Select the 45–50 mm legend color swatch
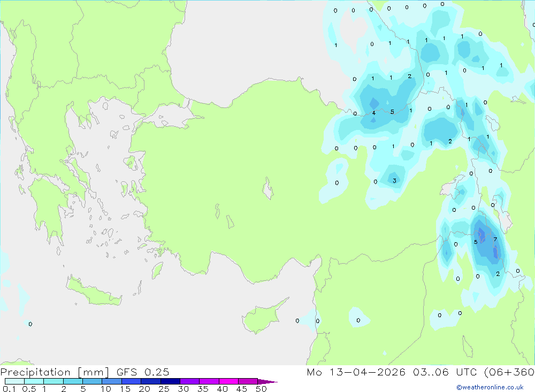The image size is (535, 392). (x=248, y=381)
